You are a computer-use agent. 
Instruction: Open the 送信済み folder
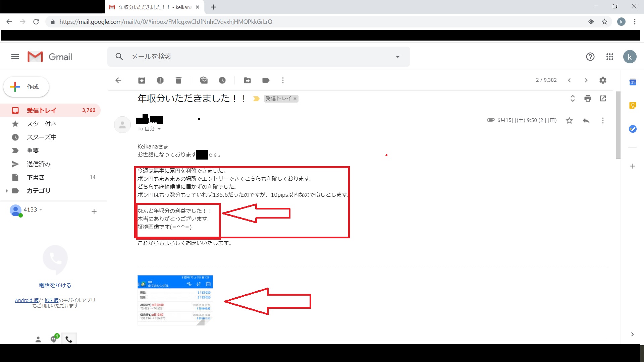pyautogui.click(x=39, y=164)
